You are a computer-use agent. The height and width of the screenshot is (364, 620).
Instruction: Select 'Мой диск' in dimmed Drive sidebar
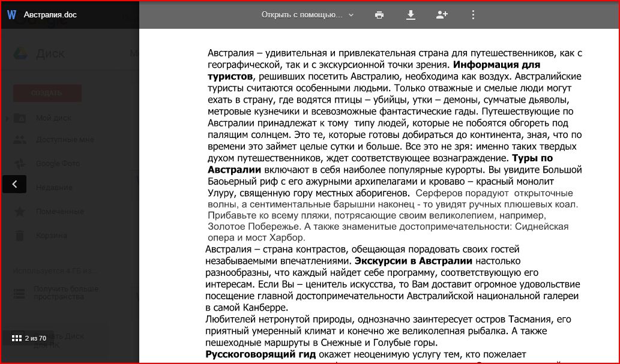click(53, 118)
